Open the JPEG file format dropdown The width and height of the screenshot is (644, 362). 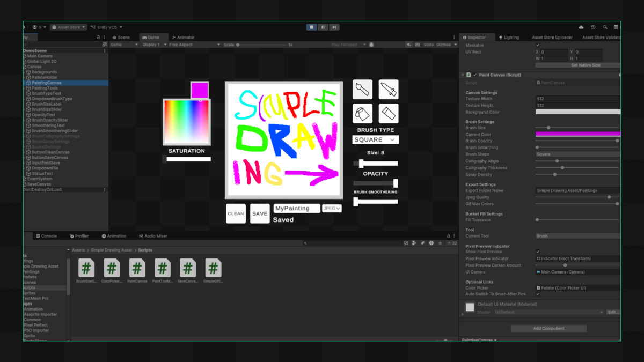click(332, 209)
